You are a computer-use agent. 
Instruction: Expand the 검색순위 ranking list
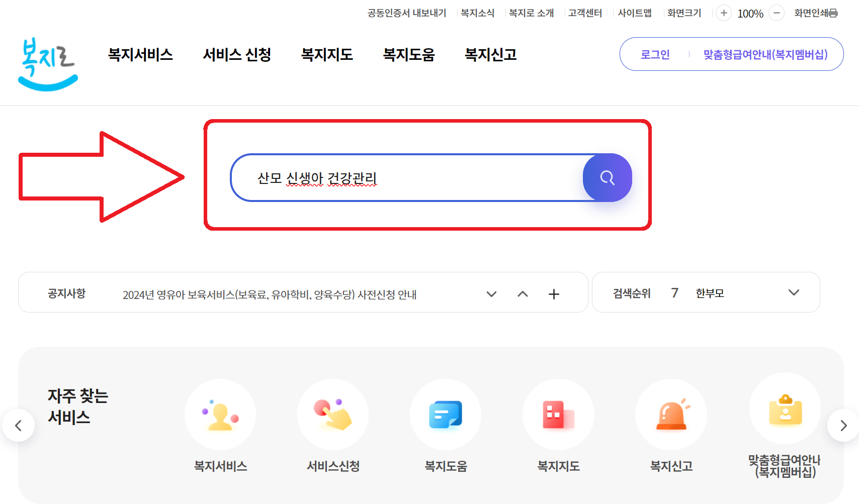[x=794, y=292]
